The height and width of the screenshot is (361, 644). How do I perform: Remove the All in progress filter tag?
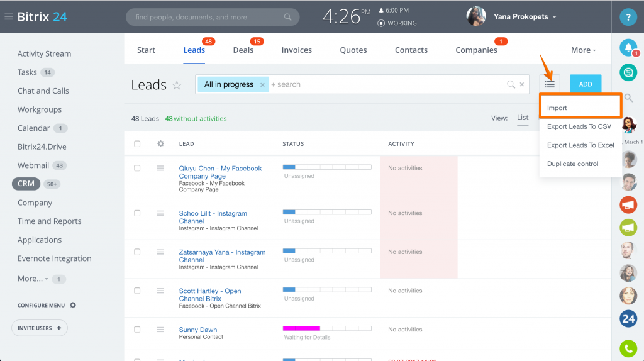262,85
